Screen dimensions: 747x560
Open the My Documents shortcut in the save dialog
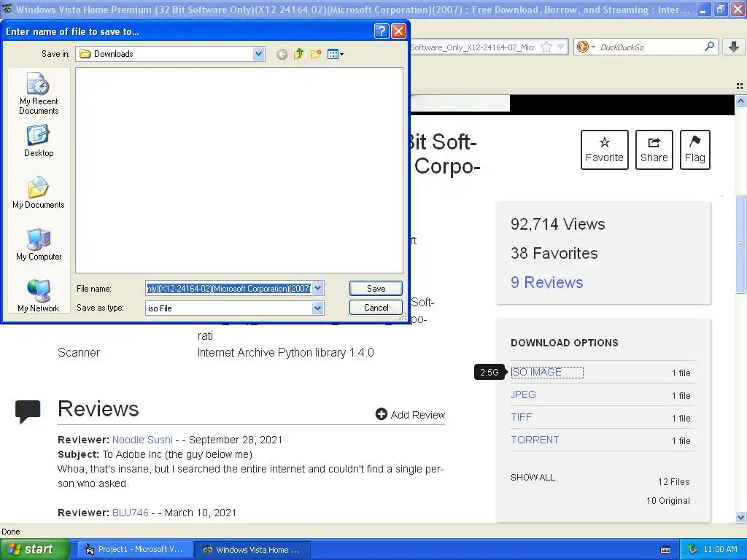click(x=39, y=192)
